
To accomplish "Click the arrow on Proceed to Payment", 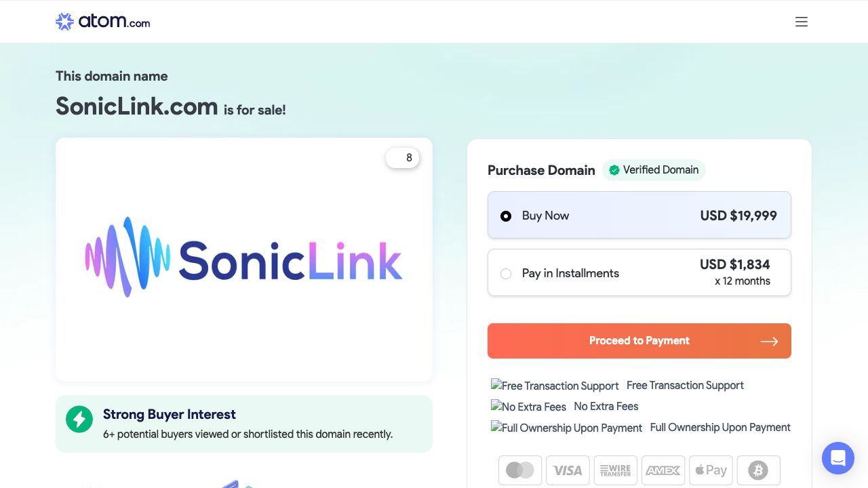I will click(x=769, y=342).
